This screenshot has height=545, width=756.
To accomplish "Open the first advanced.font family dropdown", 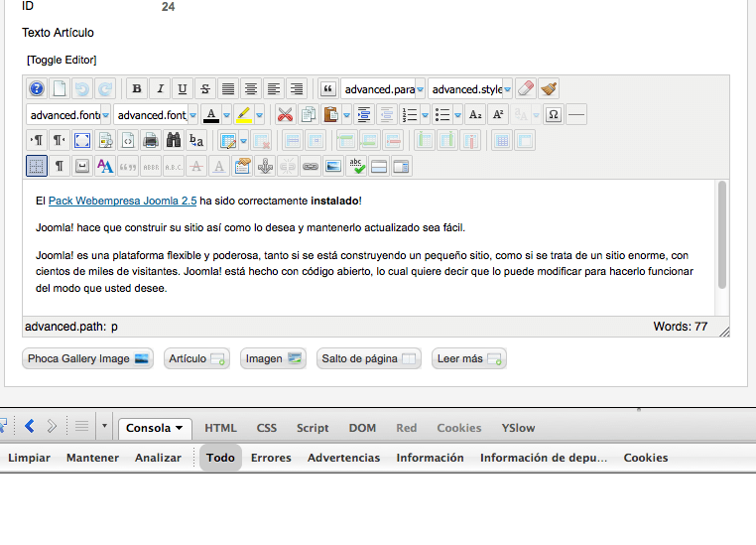I will click(68, 115).
